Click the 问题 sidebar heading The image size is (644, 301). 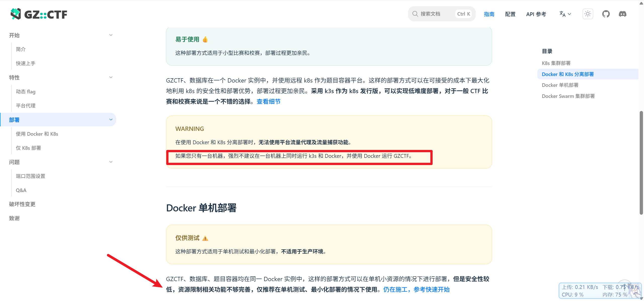tap(14, 162)
